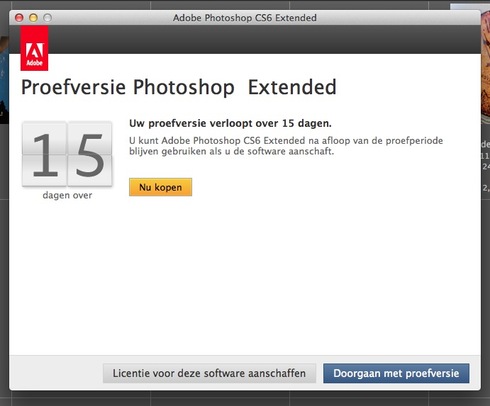Click the red Adobe logo icon
The width and height of the screenshot is (490, 406).
34,49
